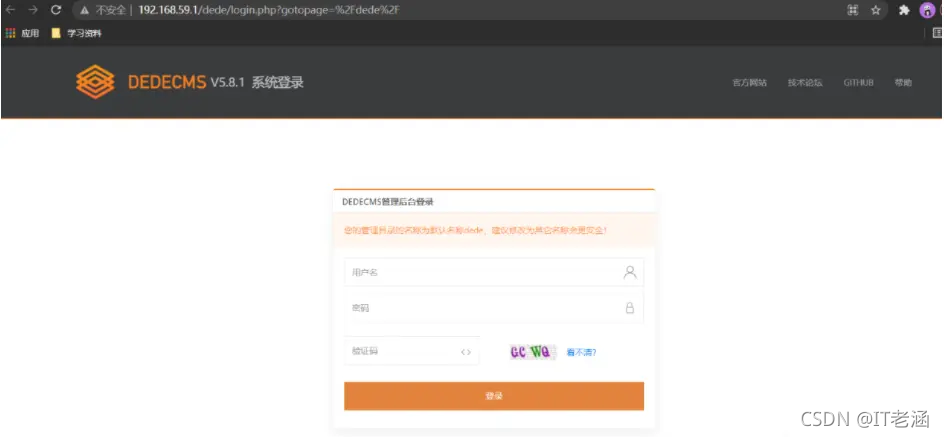Refresh captcha via 看不清? link

tap(581, 353)
